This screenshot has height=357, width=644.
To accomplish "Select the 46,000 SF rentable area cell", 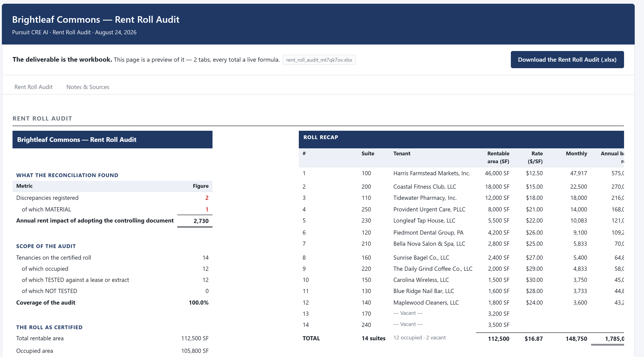I will [497, 173].
